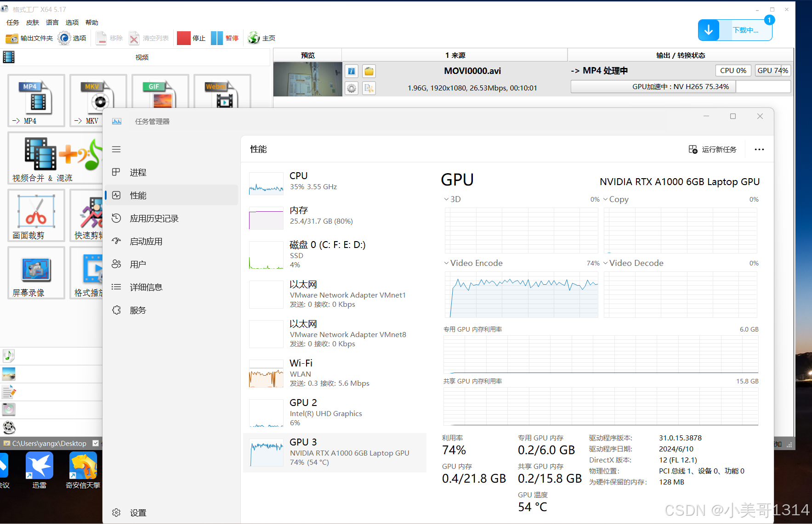Image resolution: width=812 pixels, height=524 pixels.
Task: Open 启动应用 page in Task Manager
Action: pos(171,241)
